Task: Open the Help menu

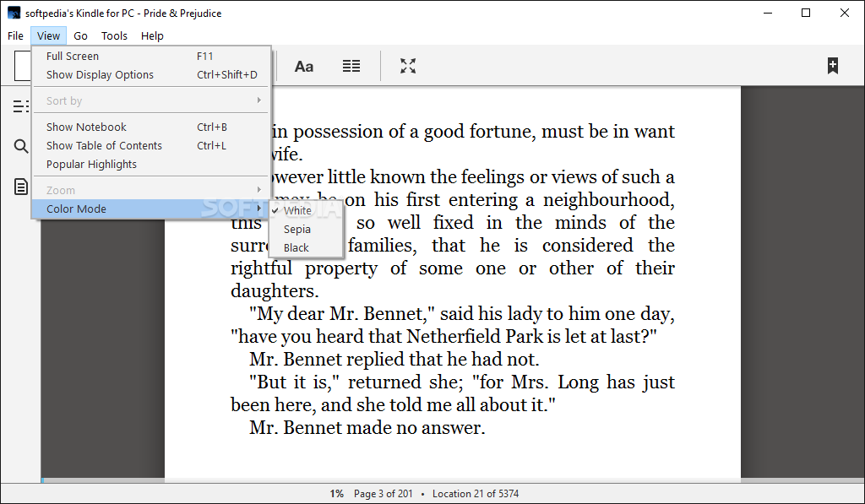Action: click(152, 35)
